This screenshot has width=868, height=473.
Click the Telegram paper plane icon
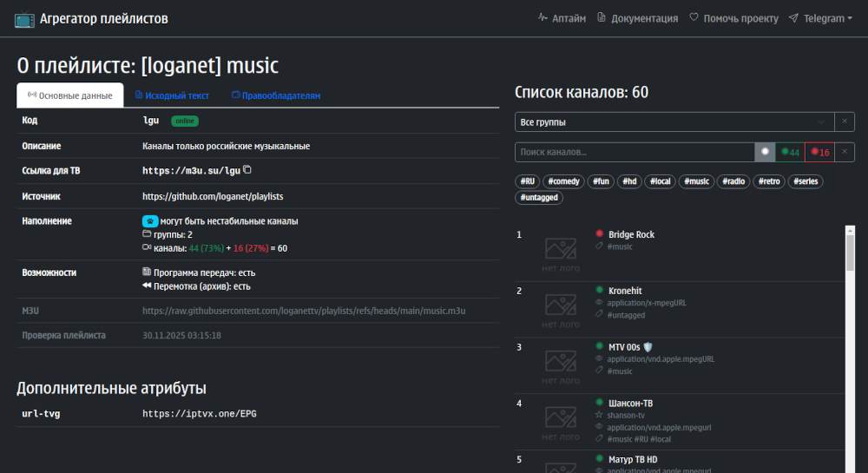(793, 17)
